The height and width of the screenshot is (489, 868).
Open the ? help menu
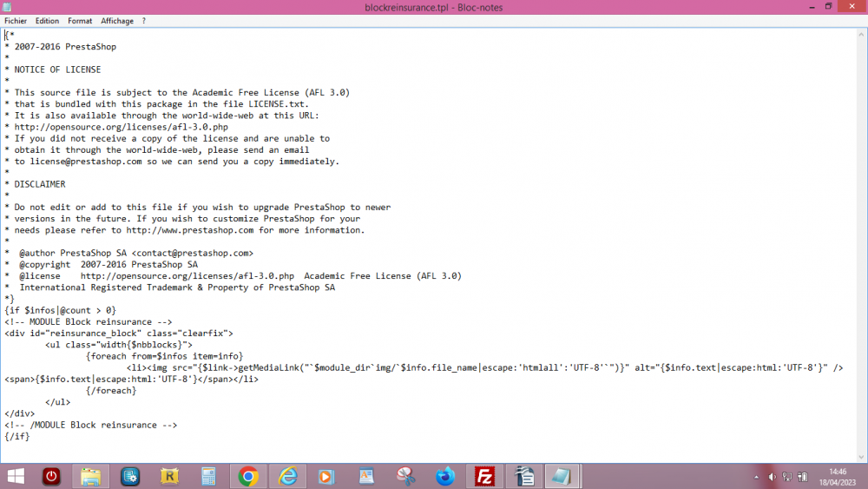tap(144, 21)
